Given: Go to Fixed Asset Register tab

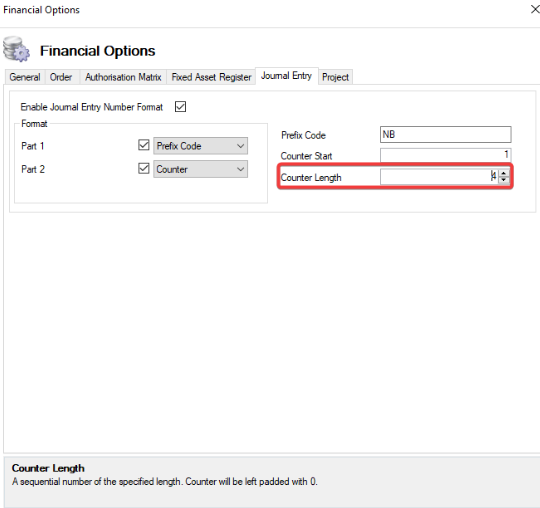Looking at the screenshot, I should pos(211,77).
